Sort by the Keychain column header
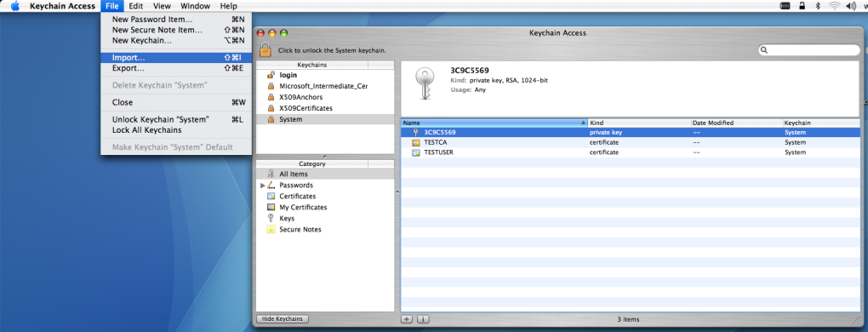Image resolution: width=868 pixels, height=332 pixels. pyautogui.click(x=821, y=123)
